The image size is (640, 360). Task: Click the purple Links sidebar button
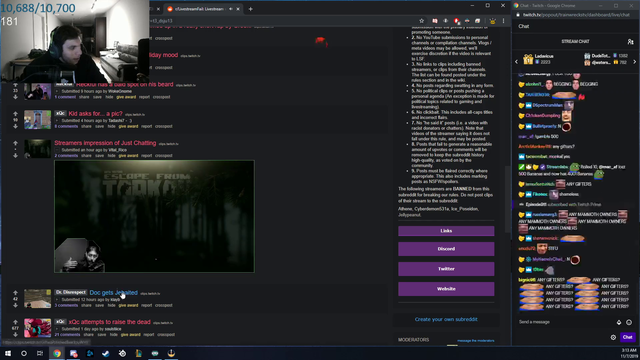point(446,231)
